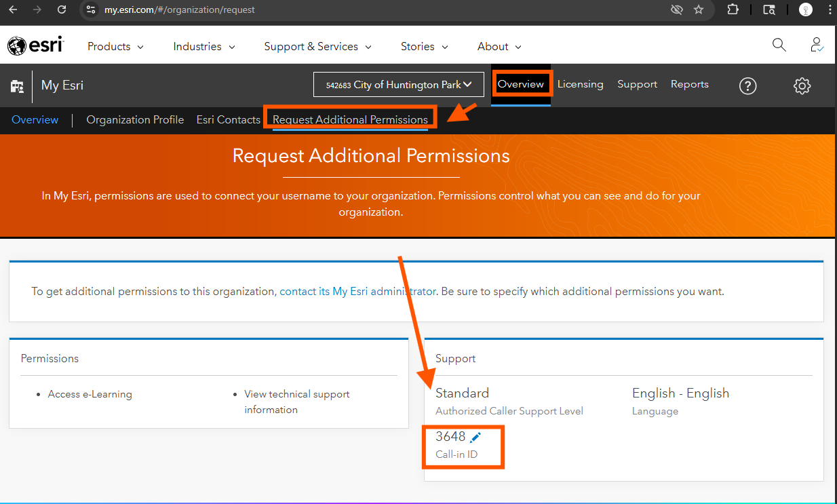837x504 pixels.
Task: Open the City of Huntington Park organization dropdown
Action: (x=398, y=85)
